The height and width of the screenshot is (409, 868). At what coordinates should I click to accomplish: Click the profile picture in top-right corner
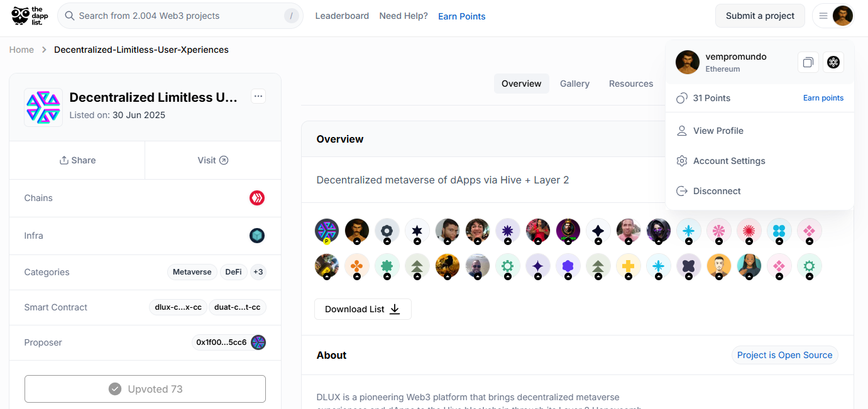843,16
